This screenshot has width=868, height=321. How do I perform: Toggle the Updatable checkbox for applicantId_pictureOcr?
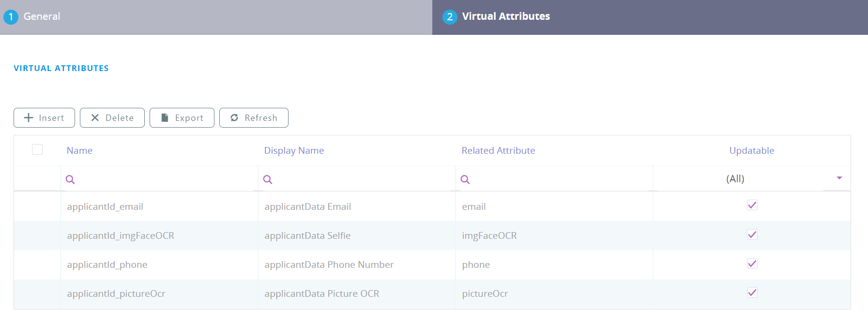752,292
